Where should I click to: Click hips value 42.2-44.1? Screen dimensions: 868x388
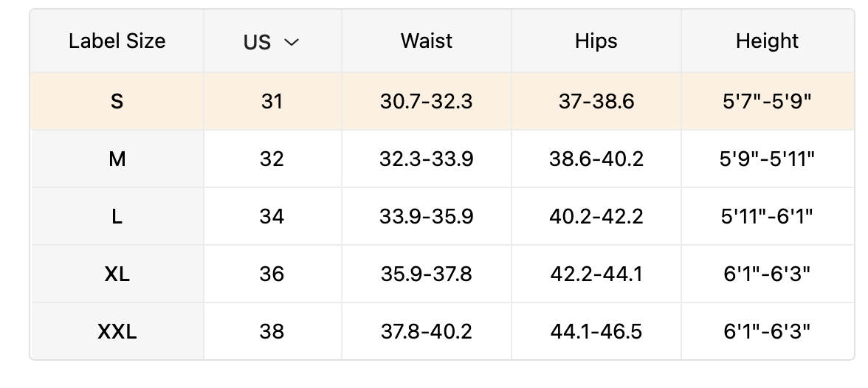pyautogui.click(x=596, y=274)
